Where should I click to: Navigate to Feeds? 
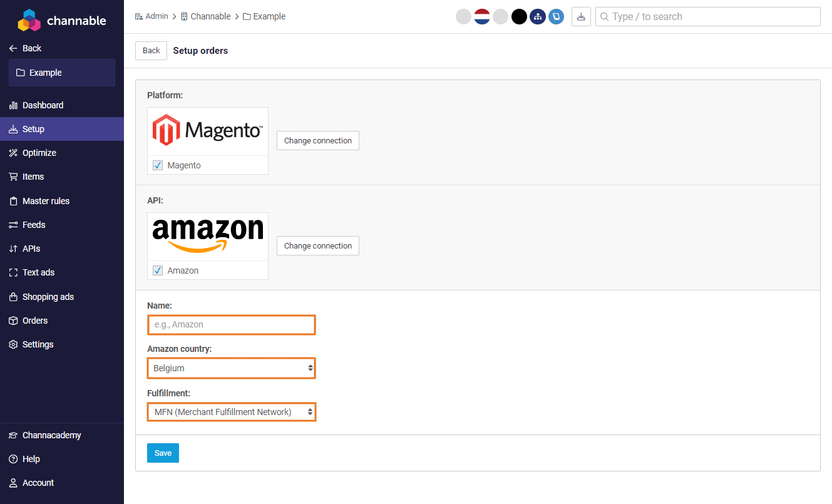(62, 225)
